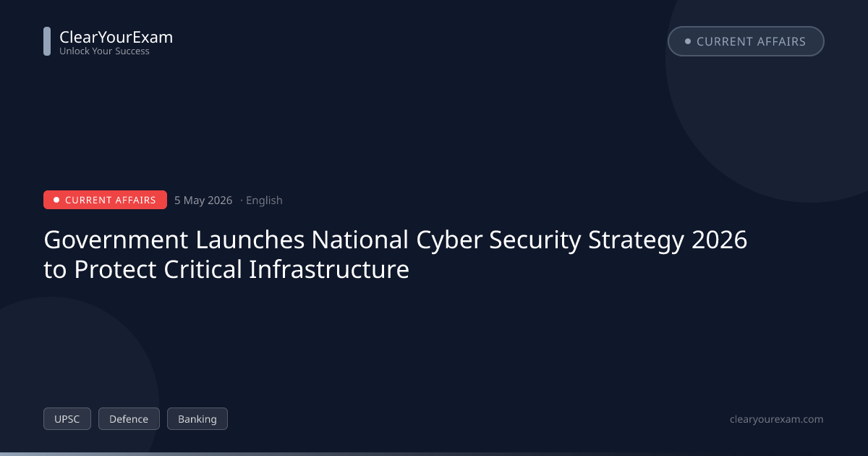This screenshot has width=868, height=456.
Task: Click the year 2026 in the headline
Action: point(719,240)
